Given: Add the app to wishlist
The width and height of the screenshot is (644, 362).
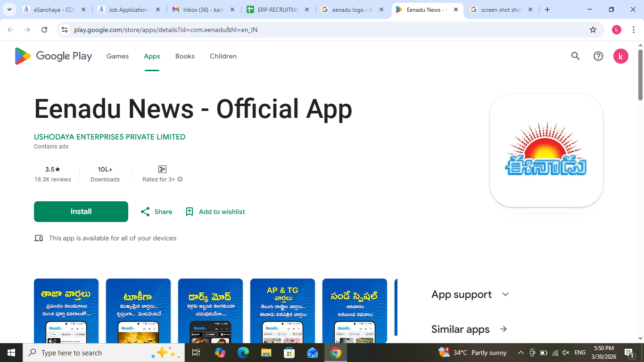Looking at the screenshot, I should [215, 212].
